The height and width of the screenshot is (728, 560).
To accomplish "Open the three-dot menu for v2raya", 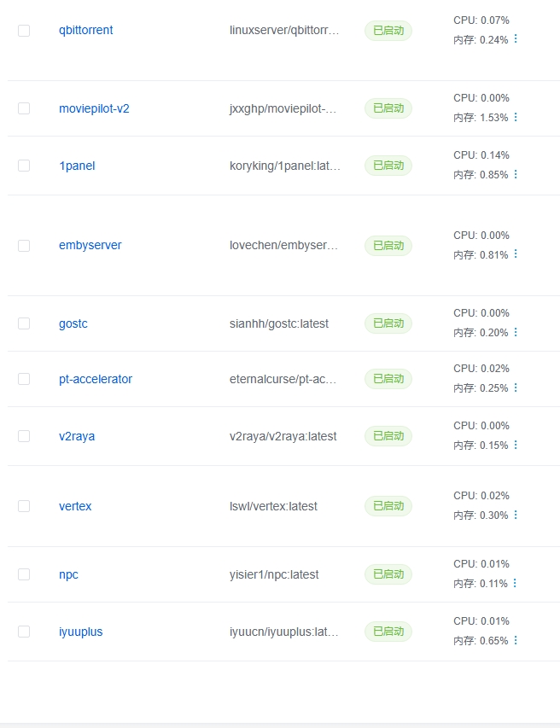I will [516, 445].
